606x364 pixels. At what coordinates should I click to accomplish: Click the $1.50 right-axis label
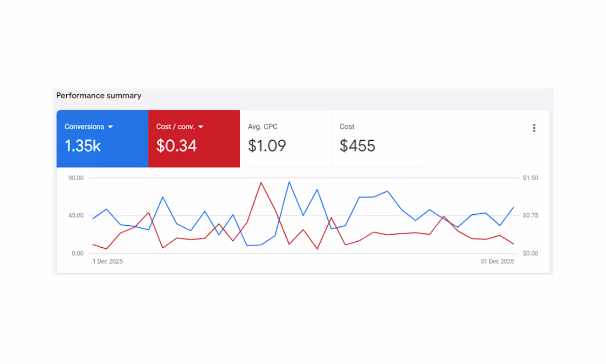[x=529, y=177]
